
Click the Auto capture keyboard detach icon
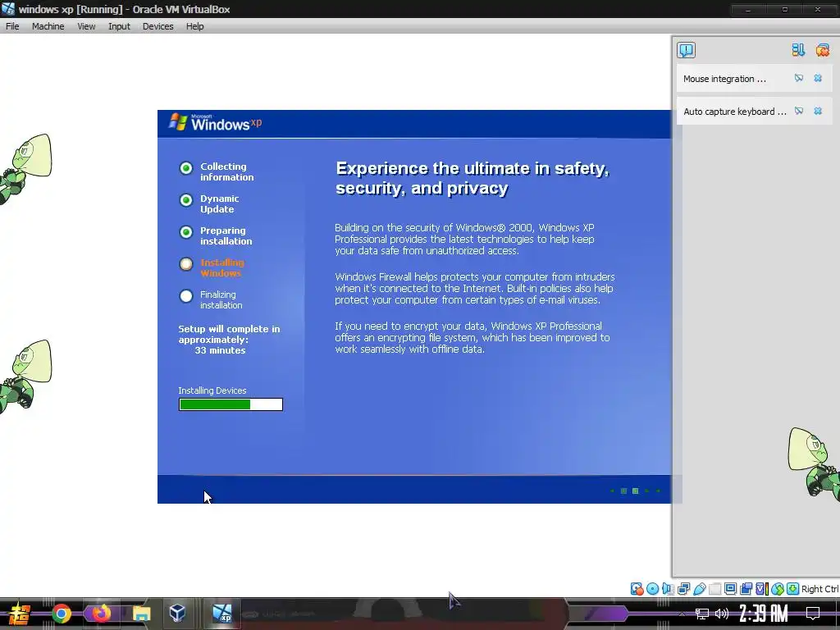(x=799, y=111)
